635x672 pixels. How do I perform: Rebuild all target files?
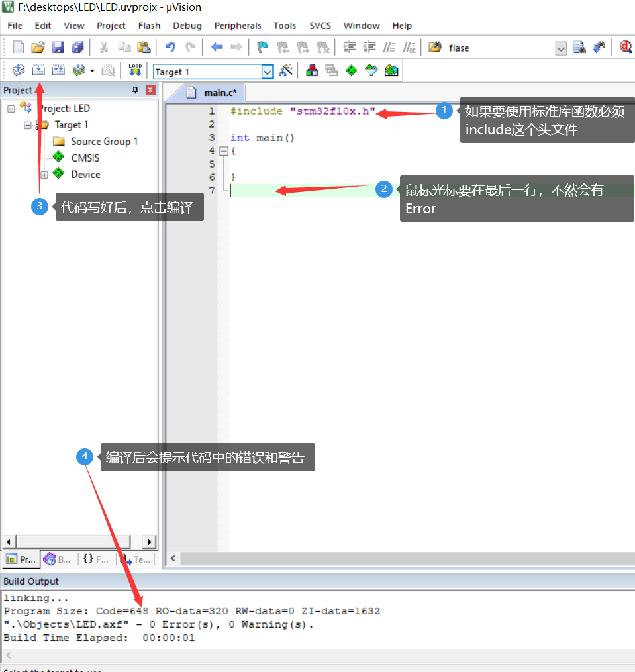pos(58,70)
